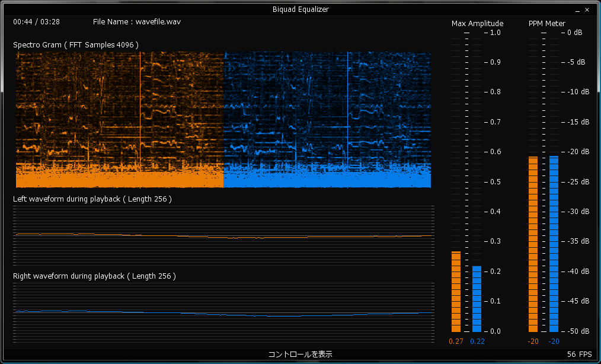Close the Biquad Equalizer window
601x364 pixels.
point(587,10)
